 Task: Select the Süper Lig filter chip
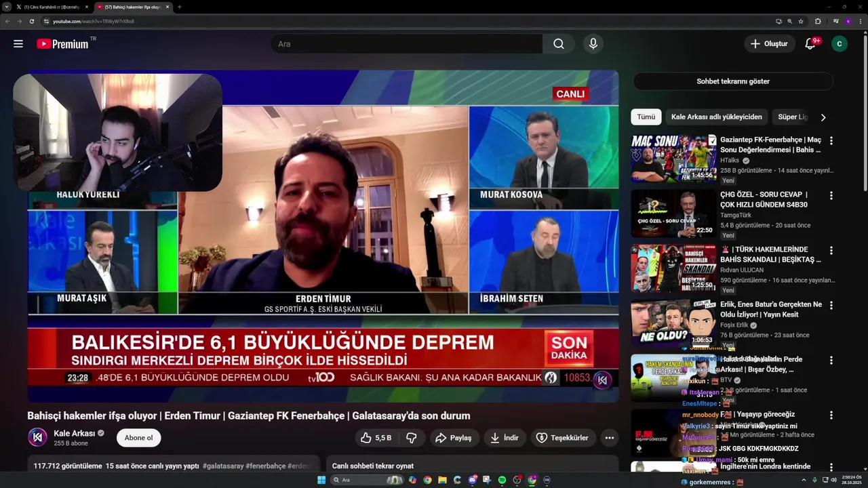click(x=793, y=117)
